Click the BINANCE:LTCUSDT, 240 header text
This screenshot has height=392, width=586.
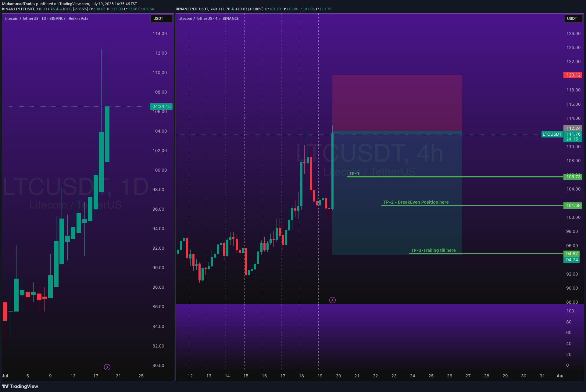196,9
